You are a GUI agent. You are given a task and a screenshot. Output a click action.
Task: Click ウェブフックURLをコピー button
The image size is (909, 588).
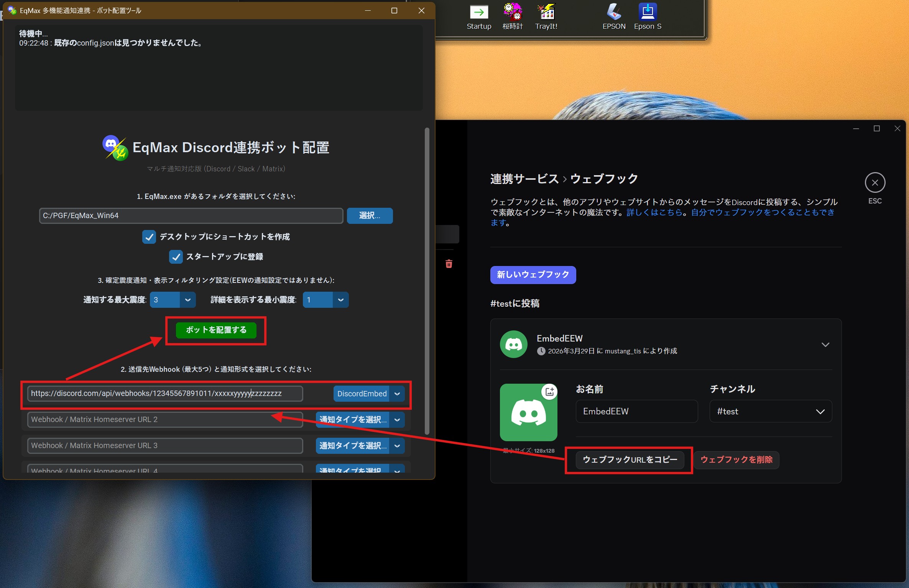(x=629, y=460)
